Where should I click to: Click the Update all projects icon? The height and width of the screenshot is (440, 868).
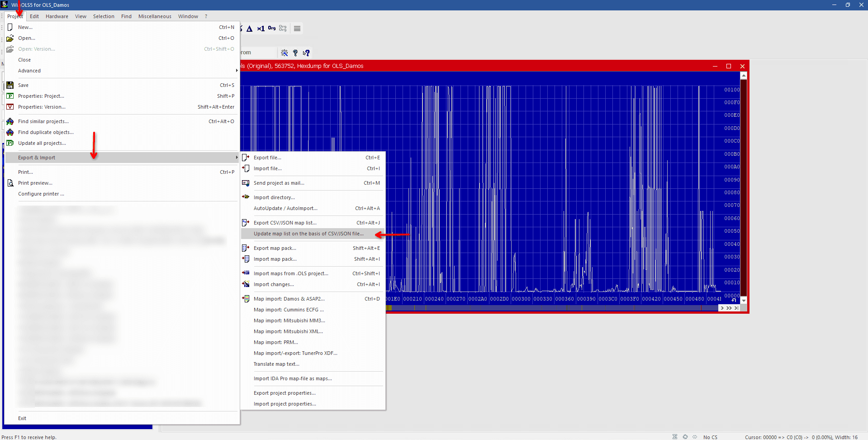10,143
